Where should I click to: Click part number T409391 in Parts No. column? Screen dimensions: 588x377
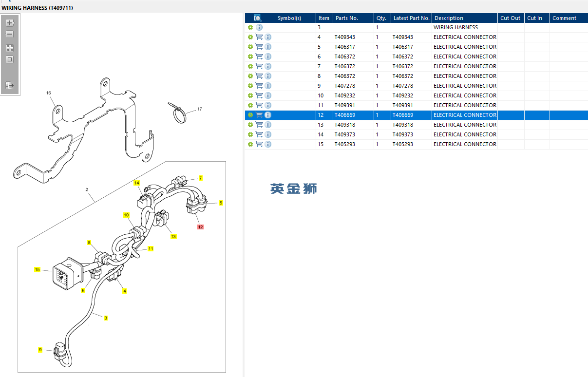coord(345,105)
